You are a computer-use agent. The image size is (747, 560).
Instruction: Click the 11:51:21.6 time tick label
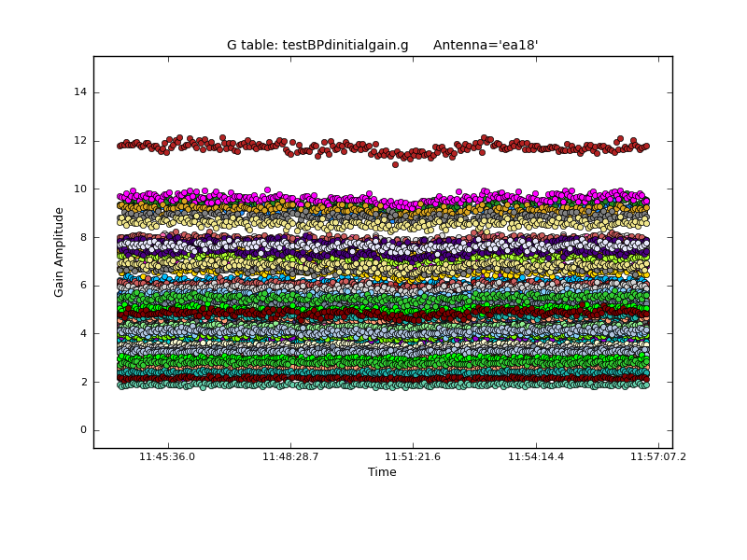(x=413, y=457)
